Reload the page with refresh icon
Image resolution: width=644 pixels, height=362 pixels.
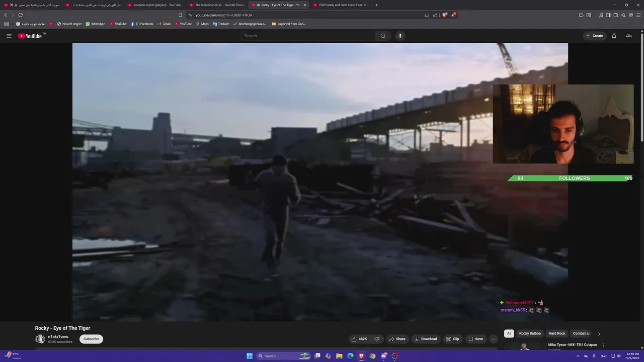(21, 15)
